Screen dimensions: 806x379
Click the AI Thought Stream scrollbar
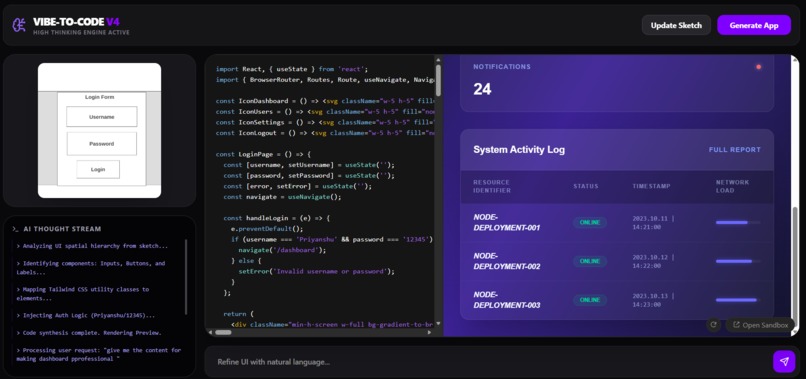point(186,277)
